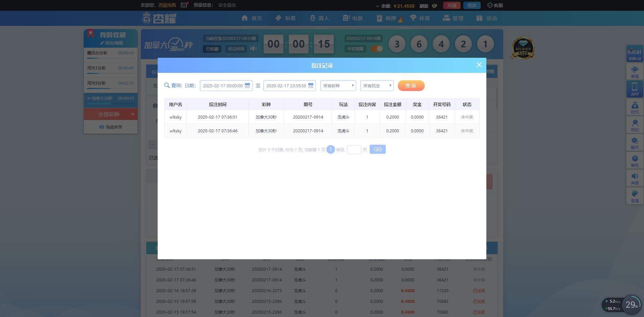The image size is (644, 317).
Task: Click 隐藏菜单 to hide menu
Action: pyautogui.click(x=111, y=127)
